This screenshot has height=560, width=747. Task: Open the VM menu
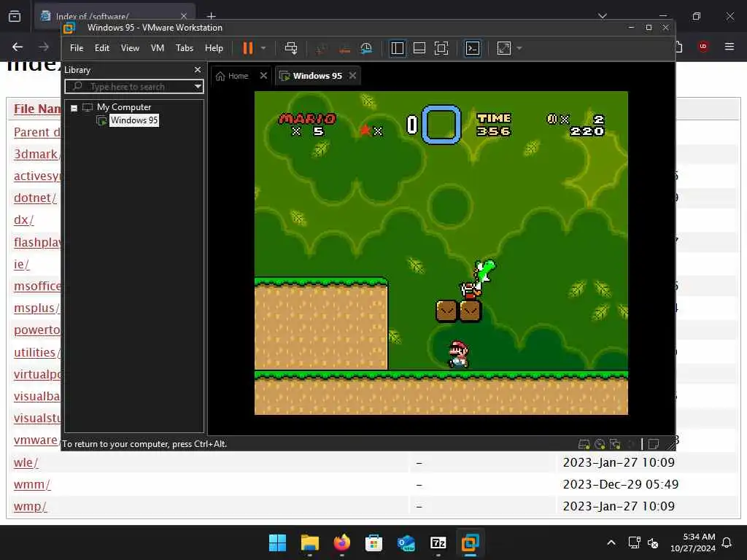tap(158, 48)
